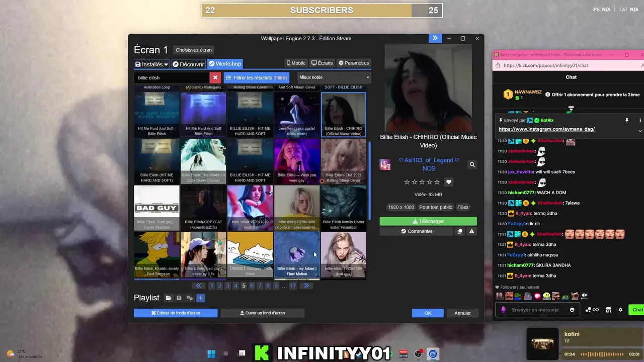Open channel points icon in Kick chat

[x=592, y=310]
